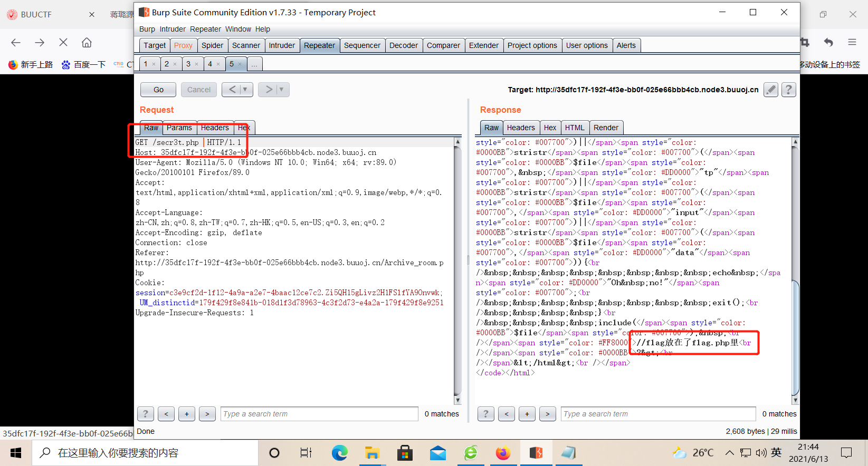Screen dimensions: 868x466
Task: Close Repeater tab 4
Action: click(218, 64)
